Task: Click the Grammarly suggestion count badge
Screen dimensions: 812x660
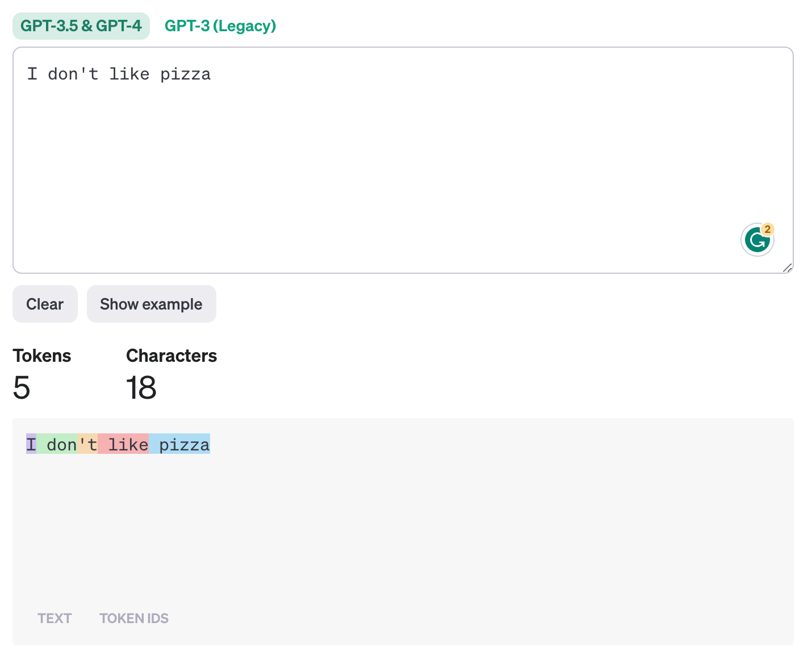Action: click(x=768, y=229)
